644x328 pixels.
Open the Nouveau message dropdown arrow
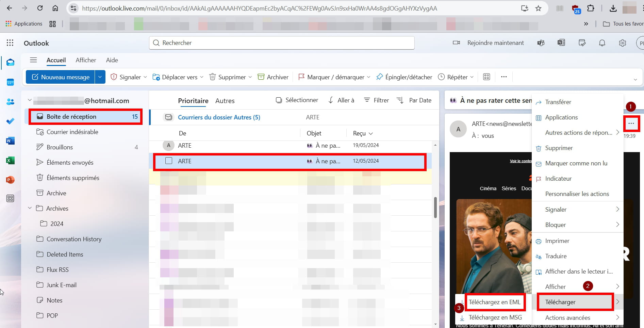click(100, 77)
